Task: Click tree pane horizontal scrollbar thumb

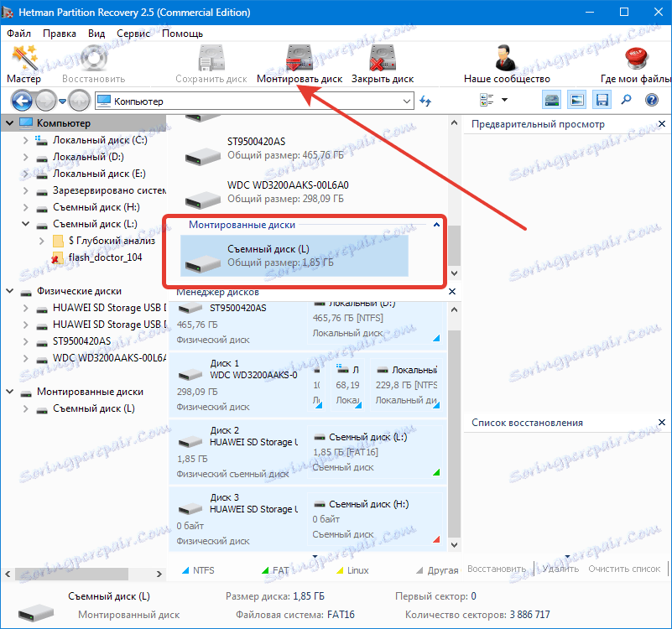Action: [71, 574]
